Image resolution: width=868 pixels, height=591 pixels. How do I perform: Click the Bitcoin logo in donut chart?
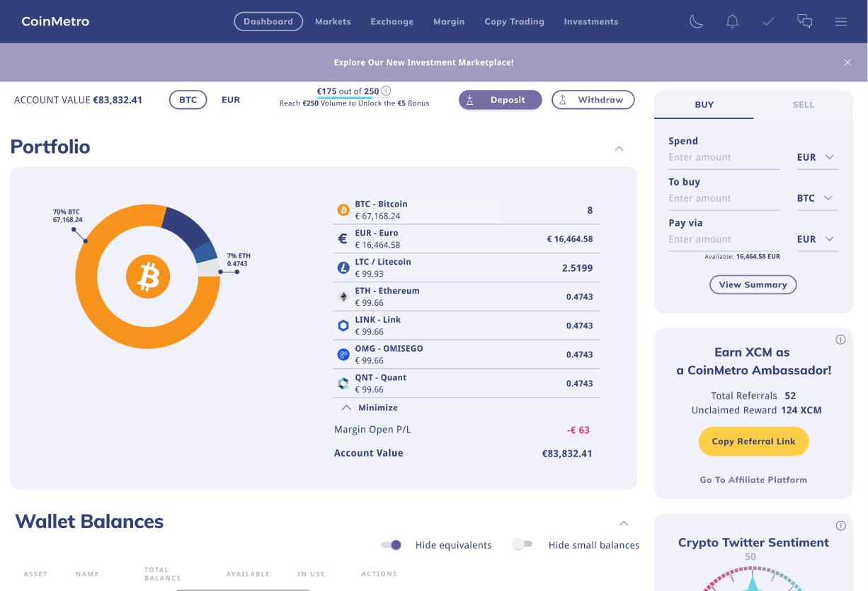(148, 277)
